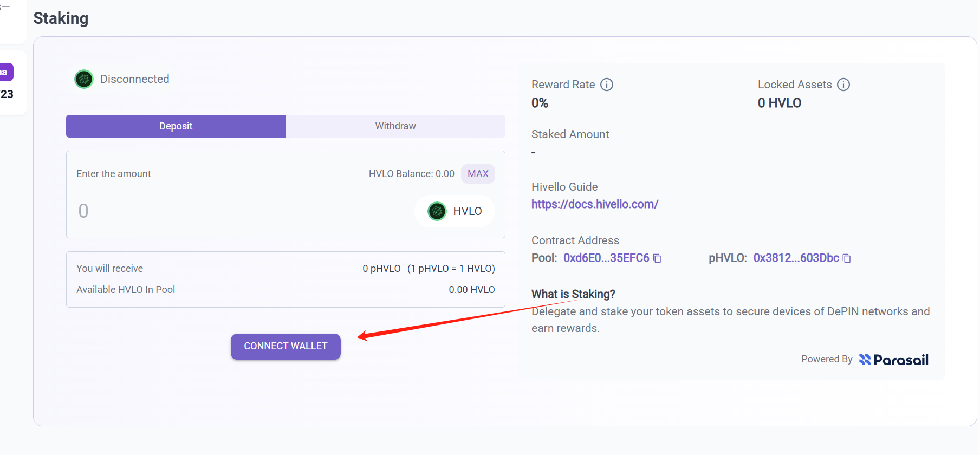Open the docs.hivello.com guide link
The width and height of the screenshot is (980, 455).
[x=595, y=204]
